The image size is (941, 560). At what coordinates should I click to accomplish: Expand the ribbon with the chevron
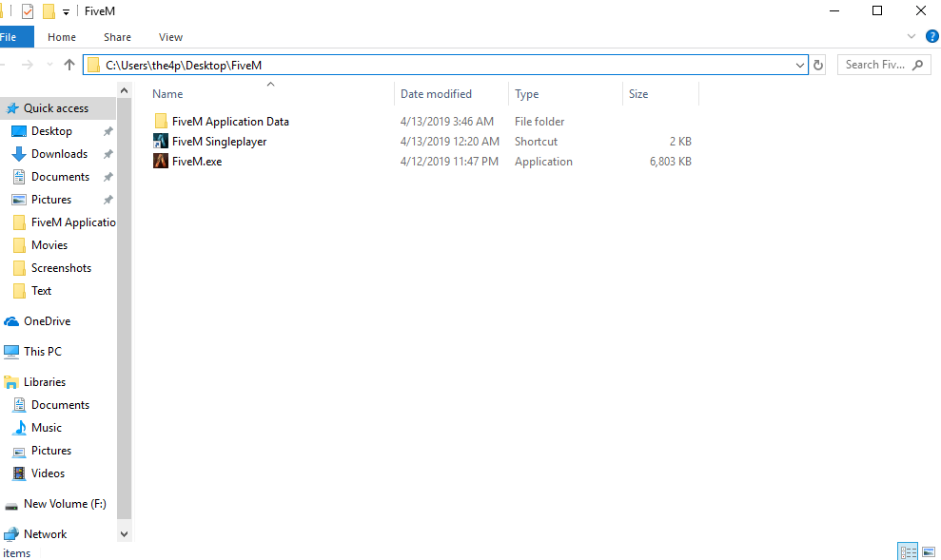tap(911, 36)
